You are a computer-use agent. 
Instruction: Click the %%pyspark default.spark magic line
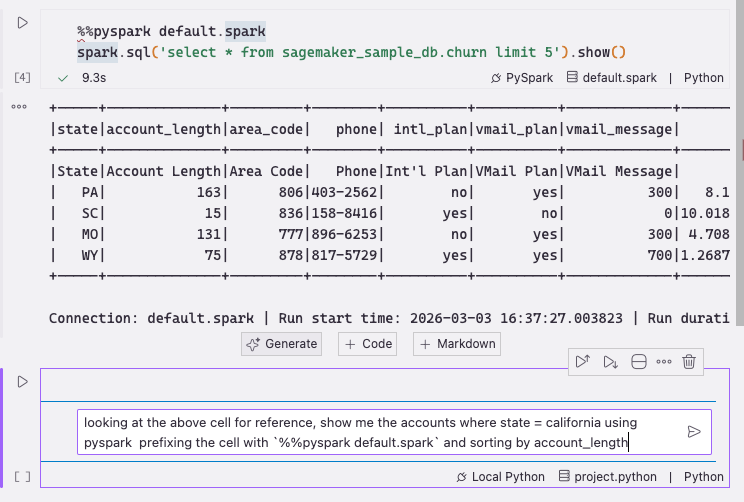(171, 31)
